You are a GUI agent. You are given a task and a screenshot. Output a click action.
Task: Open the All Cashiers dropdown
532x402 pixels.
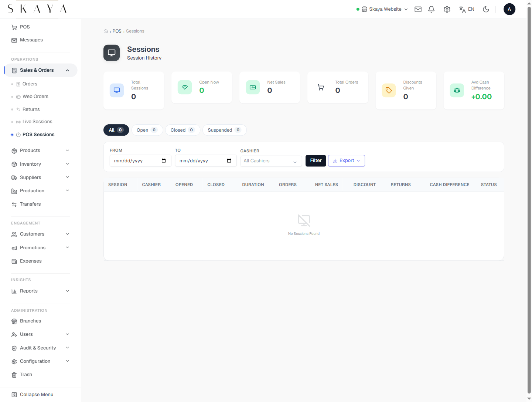coord(271,161)
